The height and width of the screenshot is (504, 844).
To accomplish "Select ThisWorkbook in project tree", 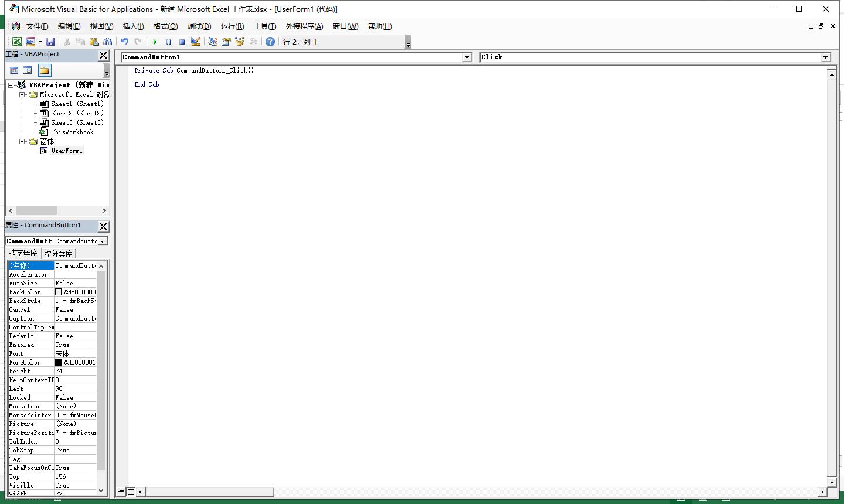I will tap(72, 132).
